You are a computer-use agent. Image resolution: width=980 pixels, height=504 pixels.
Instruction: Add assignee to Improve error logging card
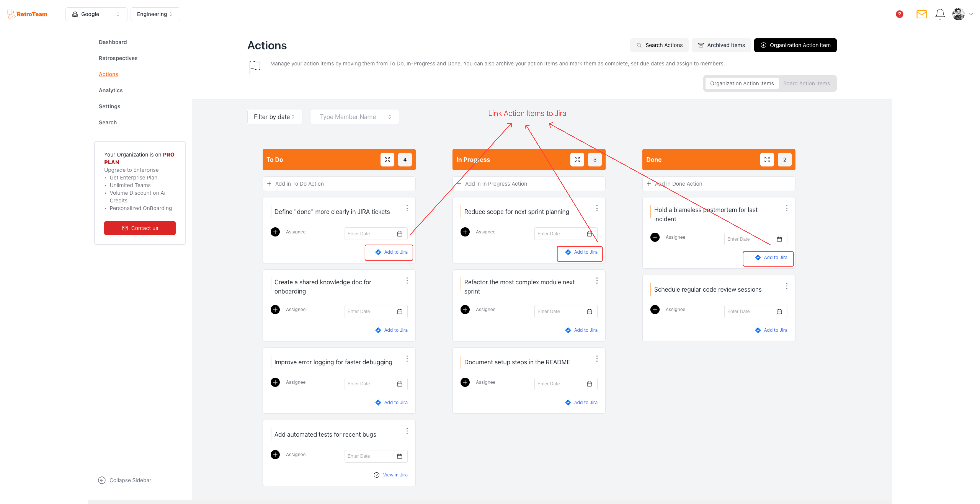pos(275,382)
